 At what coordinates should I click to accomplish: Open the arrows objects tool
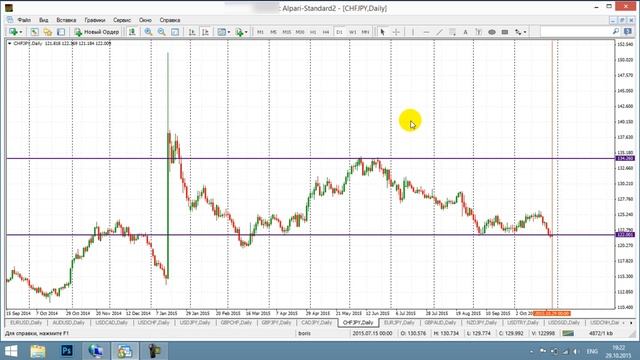(x=518, y=32)
